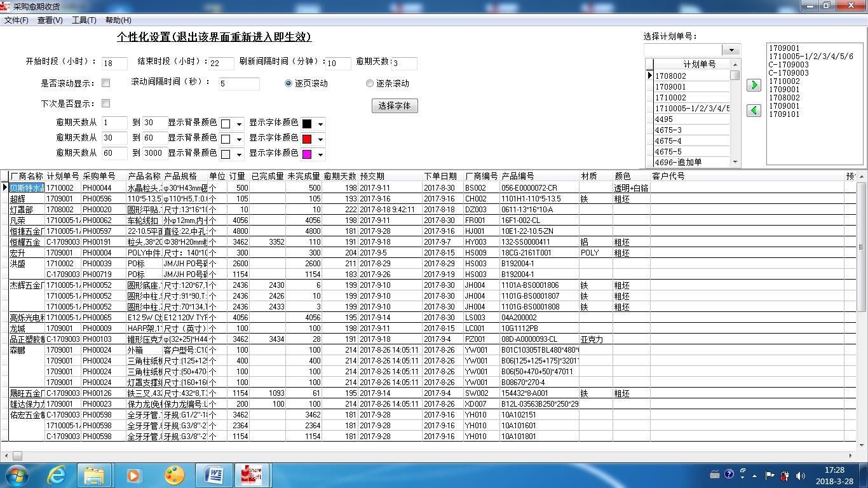Click the 结束时段 hour field showing 22
The width and height of the screenshot is (868, 488).
tap(222, 63)
